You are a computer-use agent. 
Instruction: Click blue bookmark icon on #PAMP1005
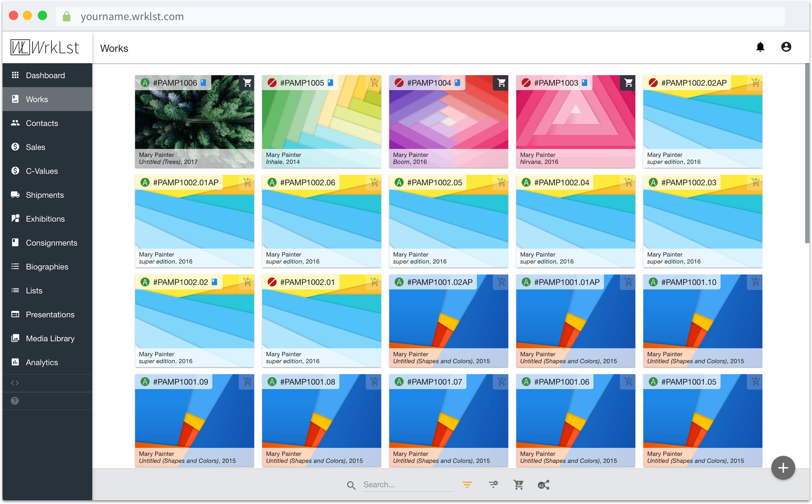[x=330, y=83]
